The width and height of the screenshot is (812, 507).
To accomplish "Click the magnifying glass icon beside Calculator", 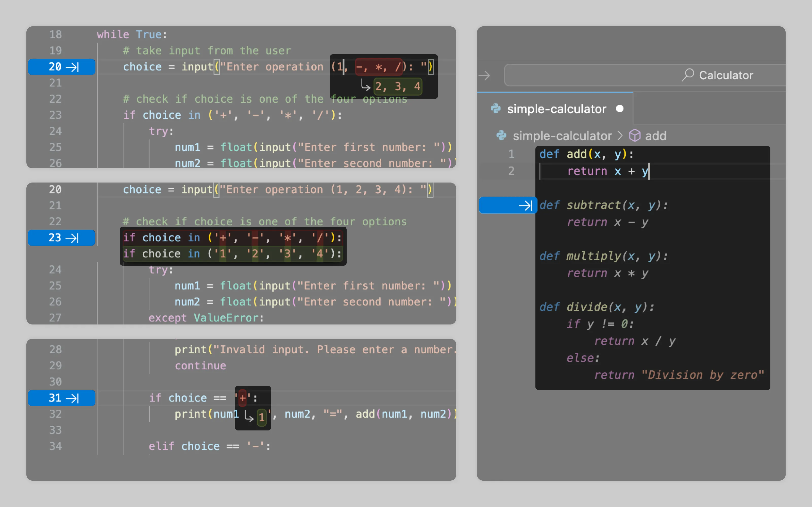I will click(x=688, y=75).
